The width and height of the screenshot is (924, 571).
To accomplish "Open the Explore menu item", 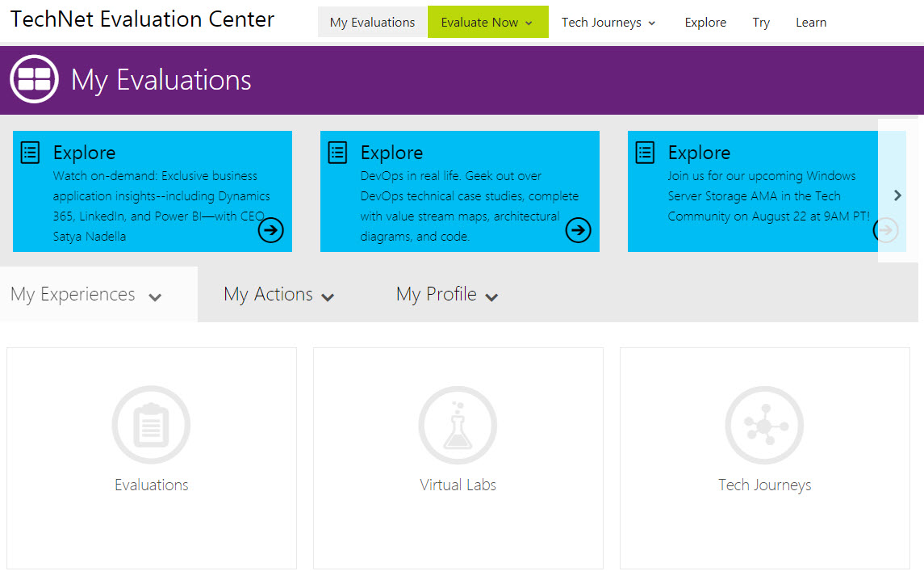I will (x=705, y=23).
